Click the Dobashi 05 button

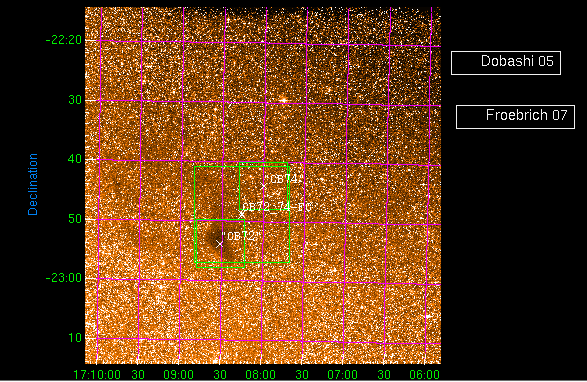tap(506, 63)
